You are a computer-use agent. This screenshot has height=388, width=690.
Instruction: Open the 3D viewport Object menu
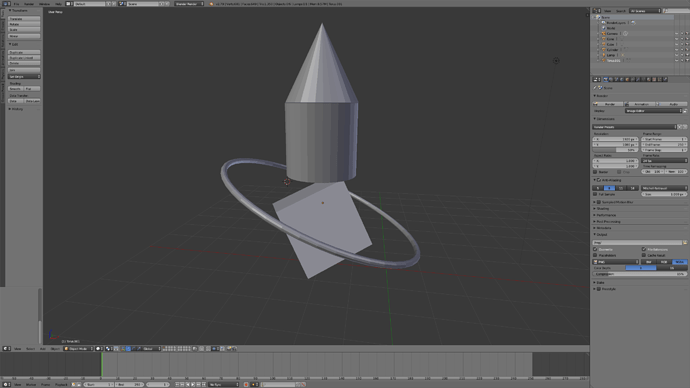(x=55, y=349)
